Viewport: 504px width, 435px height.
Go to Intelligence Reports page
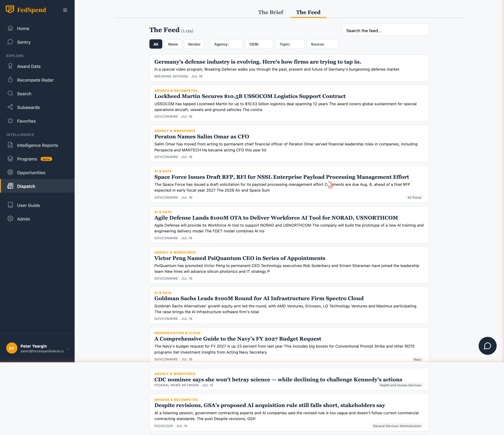(37, 145)
